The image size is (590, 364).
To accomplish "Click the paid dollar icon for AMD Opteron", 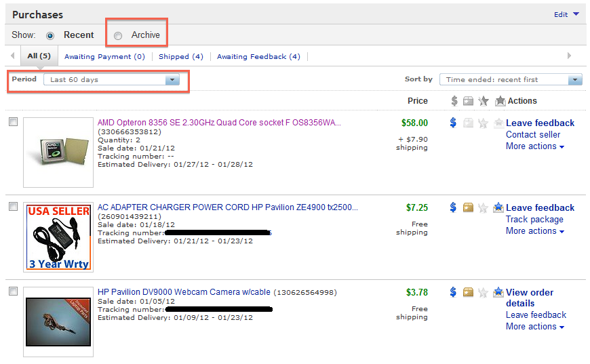I will pyautogui.click(x=453, y=123).
